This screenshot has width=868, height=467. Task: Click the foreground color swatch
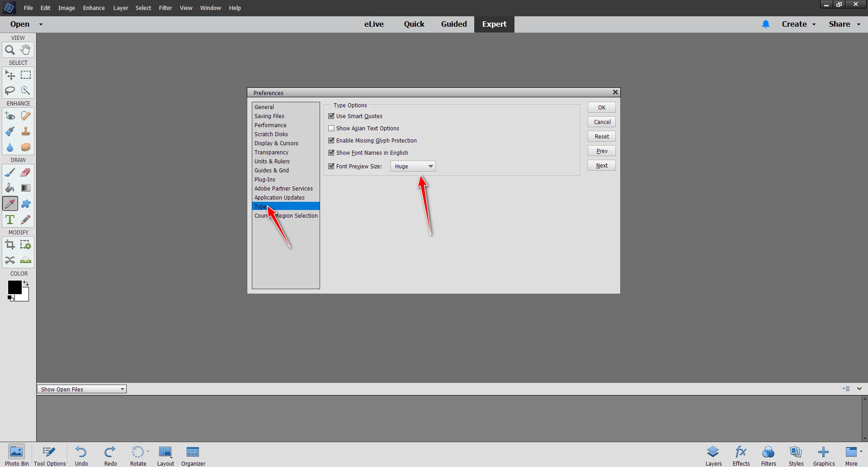(14, 287)
